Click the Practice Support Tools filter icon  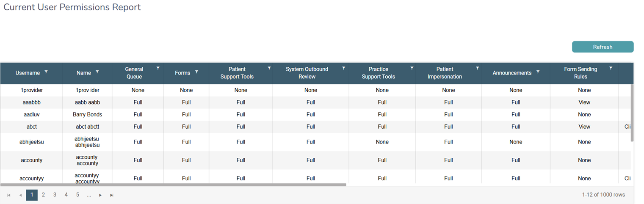tap(412, 68)
